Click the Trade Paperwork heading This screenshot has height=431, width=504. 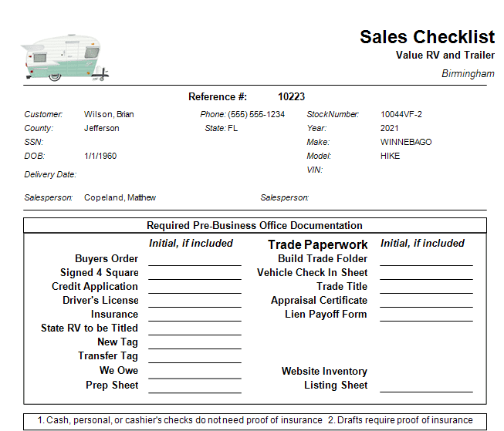317,244
